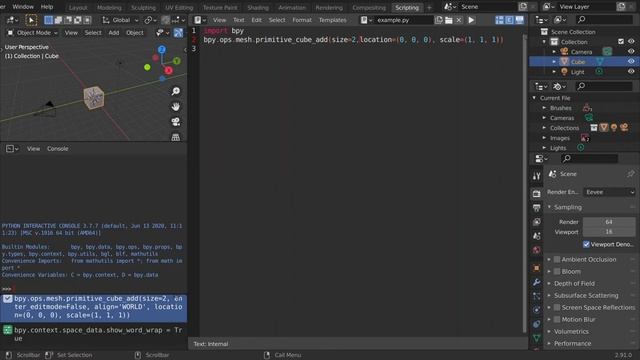Enable Ambient Occlusion checkbox
The image size is (640, 360).
point(557,259)
